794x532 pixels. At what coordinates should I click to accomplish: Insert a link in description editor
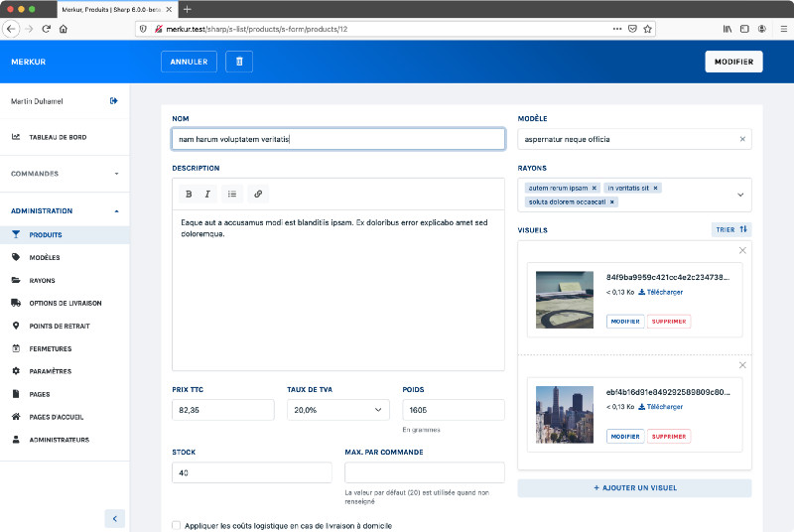click(x=257, y=194)
